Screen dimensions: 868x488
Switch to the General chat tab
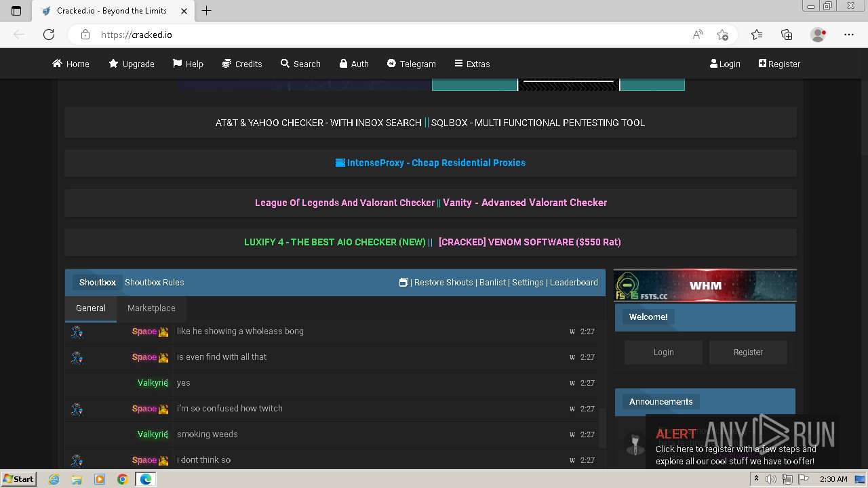coord(91,308)
